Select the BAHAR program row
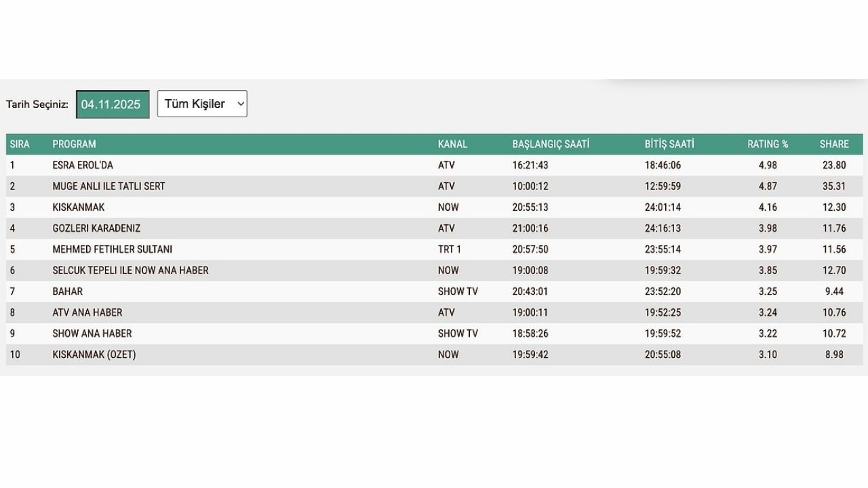This screenshot has width=868, height=488. point(68,291)
